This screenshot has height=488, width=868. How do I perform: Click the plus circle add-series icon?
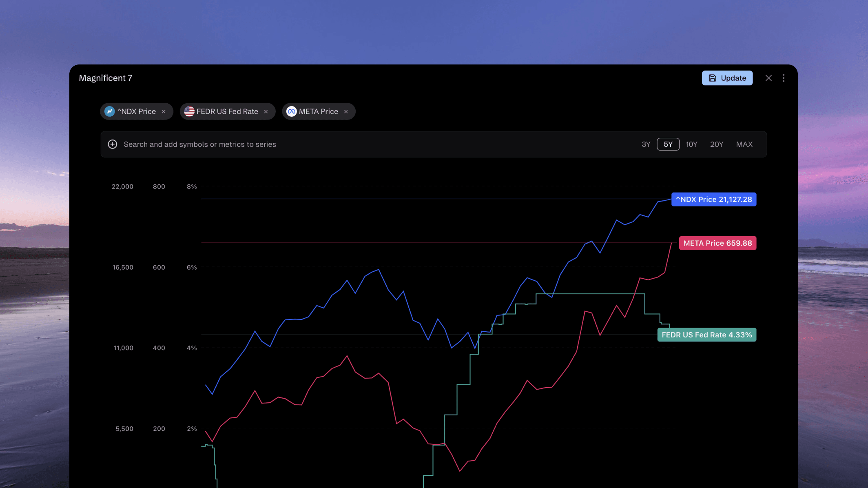coord(113,144)
